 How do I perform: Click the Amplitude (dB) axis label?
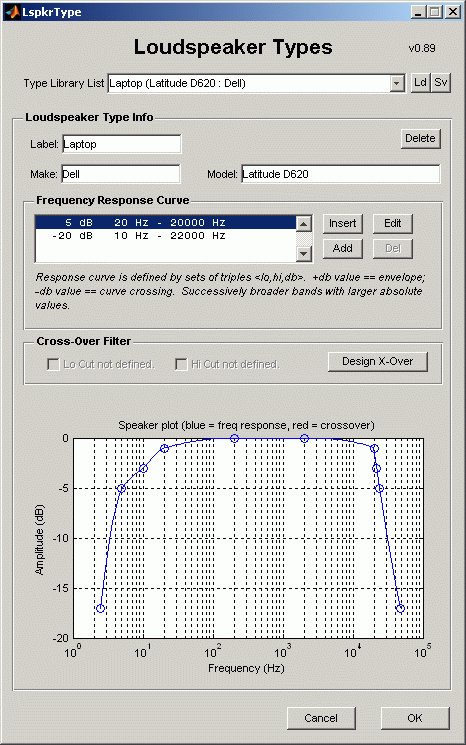39,539
